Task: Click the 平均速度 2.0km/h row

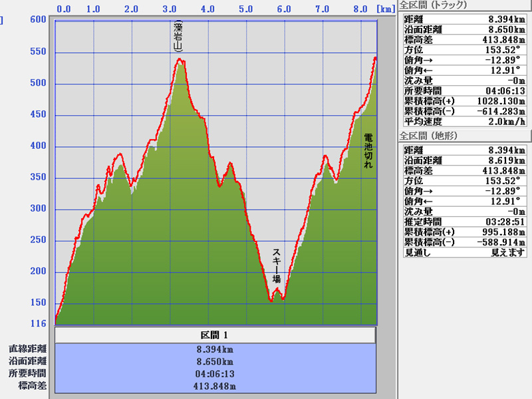Action: click(464, 121)
